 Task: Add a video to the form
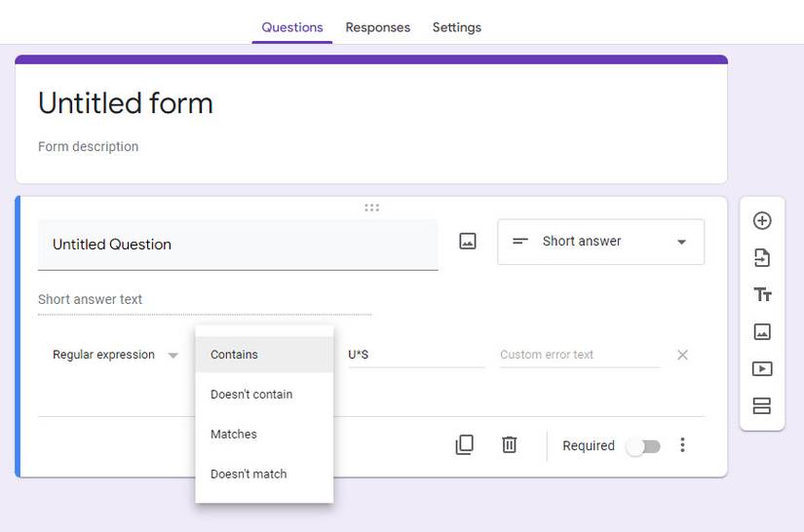(x=762, y=369)
